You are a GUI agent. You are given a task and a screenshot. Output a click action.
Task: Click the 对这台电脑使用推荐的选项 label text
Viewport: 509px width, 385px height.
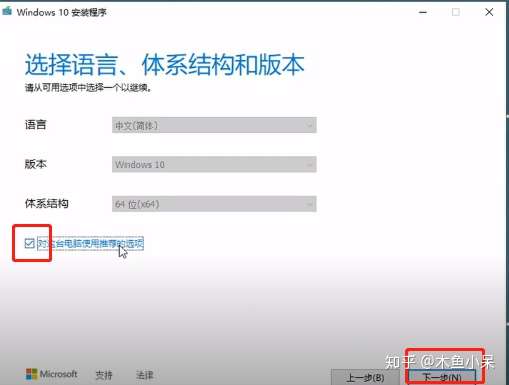coord(91,244)
